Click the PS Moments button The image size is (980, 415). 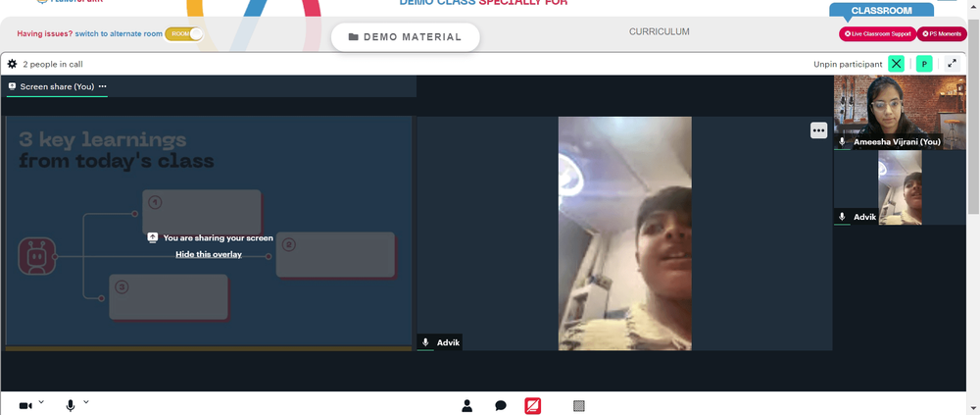click(x=941, y=33)
